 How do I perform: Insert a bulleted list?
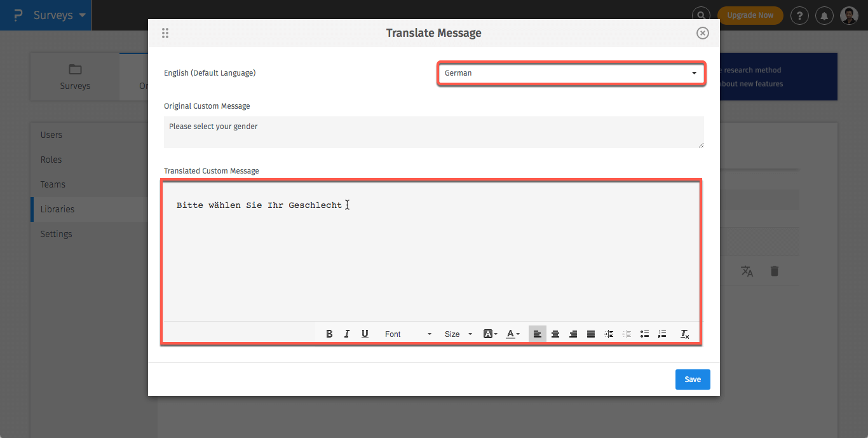point(644,334)
